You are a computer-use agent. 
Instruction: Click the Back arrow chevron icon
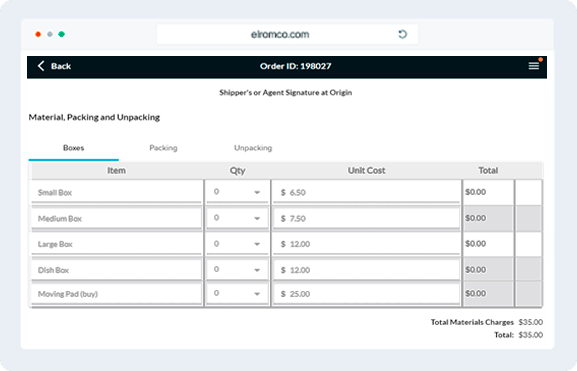(41, 66)
